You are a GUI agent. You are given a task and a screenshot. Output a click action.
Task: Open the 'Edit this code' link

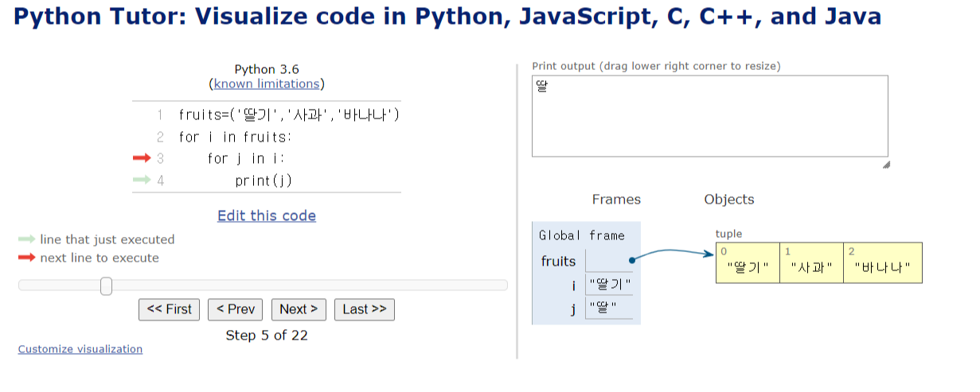pyautogui.click(x=267, y=215)
